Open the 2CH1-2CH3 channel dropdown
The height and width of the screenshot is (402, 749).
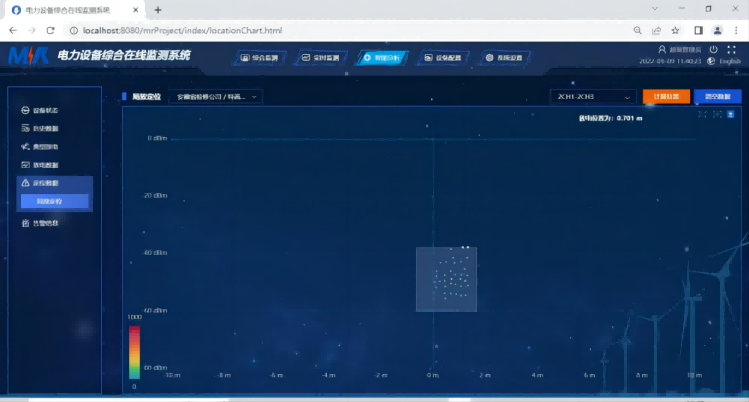click(592, 97)
